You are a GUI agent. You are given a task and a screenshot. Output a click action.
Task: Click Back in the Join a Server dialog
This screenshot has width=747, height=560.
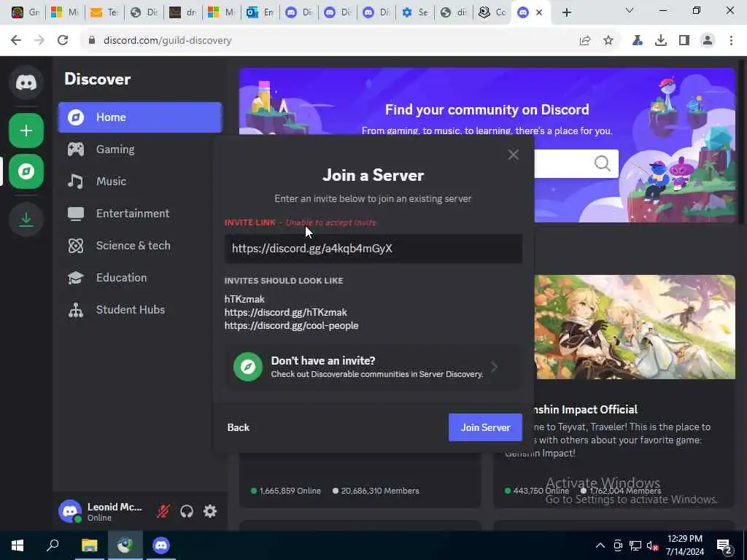(239, 427)
